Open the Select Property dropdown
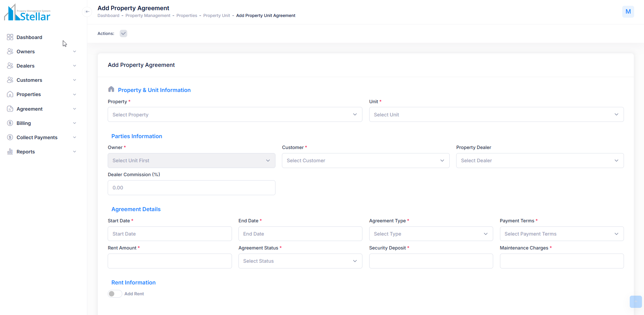Image resolution: width=644 pixels, height=315 pixels. 235,115
